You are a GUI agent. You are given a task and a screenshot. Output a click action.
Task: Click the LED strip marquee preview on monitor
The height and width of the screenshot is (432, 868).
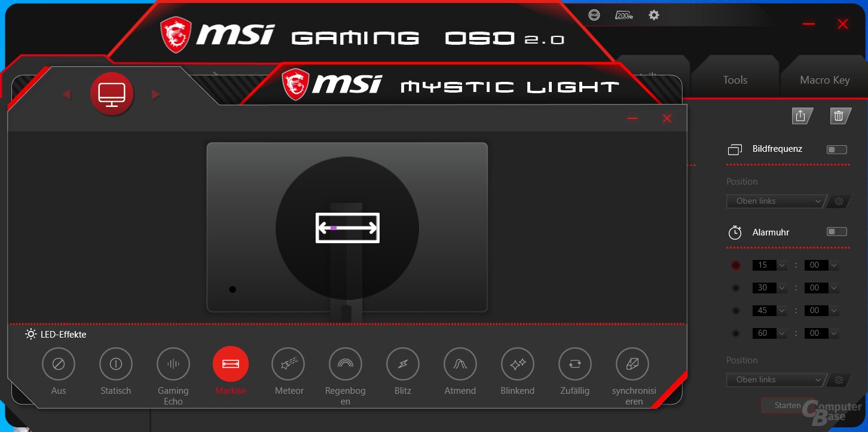[347, 228]
